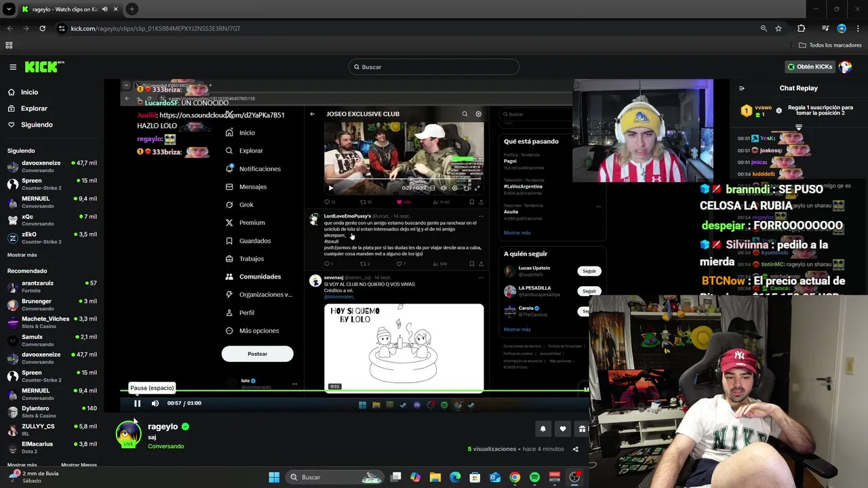868x488 pixels.
Task: Open the Kick logo home link
Action: coord(44,66)
